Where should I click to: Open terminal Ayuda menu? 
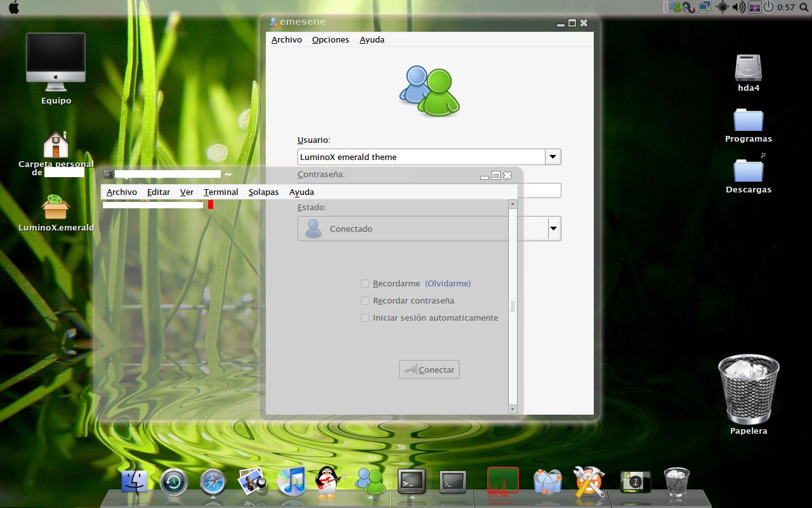(x=301, y=192)
